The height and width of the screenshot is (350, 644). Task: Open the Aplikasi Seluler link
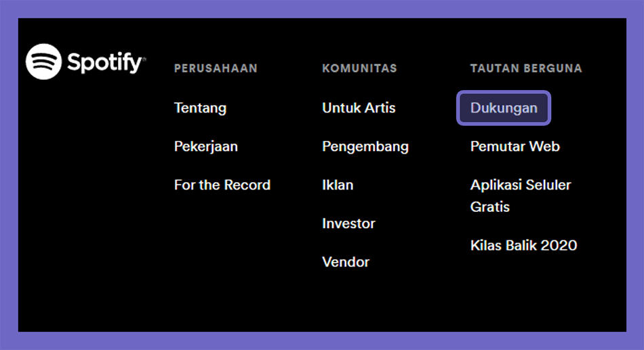pos(521,185)
